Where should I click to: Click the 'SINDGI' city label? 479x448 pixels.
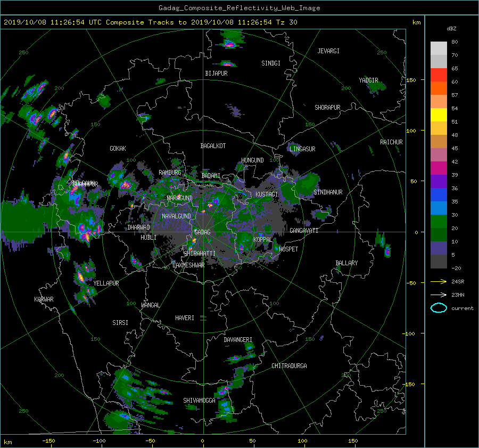(271, 63)
